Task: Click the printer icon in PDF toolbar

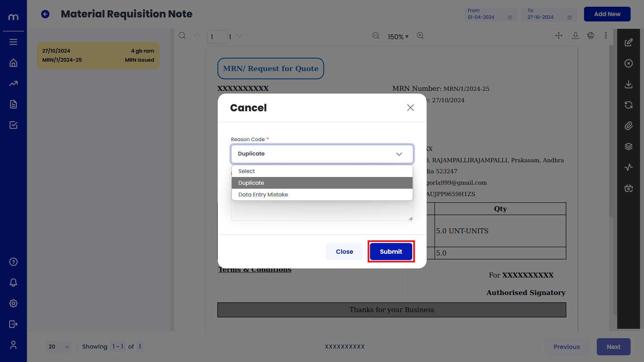Action: coord(591,36)
